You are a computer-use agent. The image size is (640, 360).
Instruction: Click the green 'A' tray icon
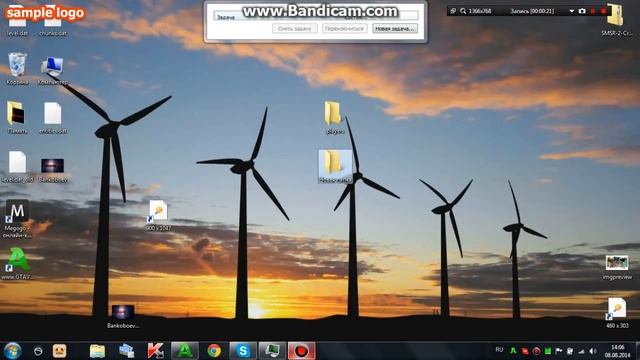pos(513,351)
